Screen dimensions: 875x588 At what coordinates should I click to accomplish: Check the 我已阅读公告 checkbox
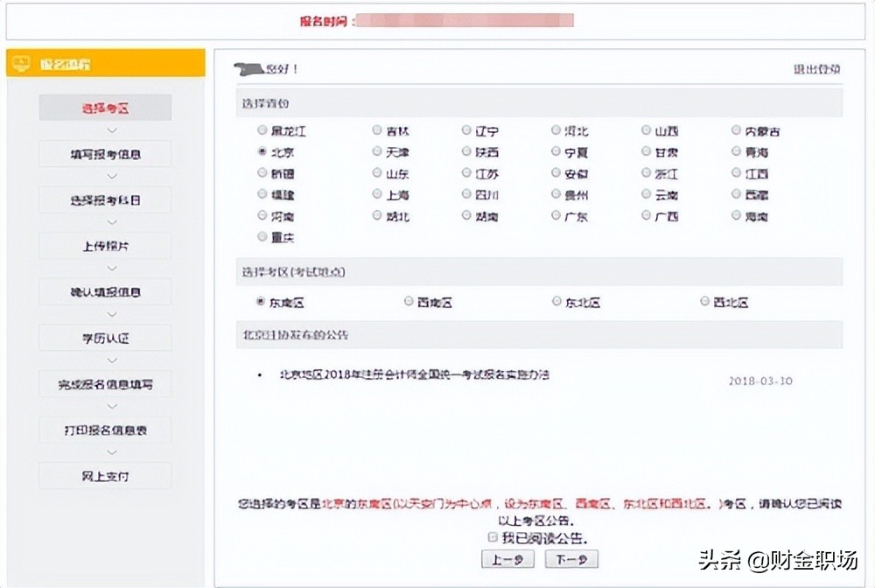pos(492,535)
